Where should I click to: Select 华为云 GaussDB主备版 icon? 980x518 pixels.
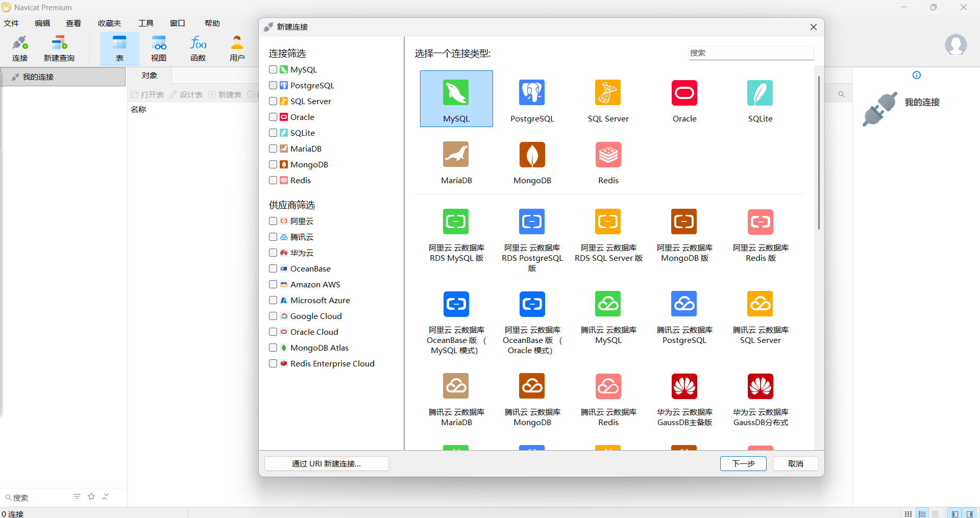pyautogui.click(x=684, y=386)
